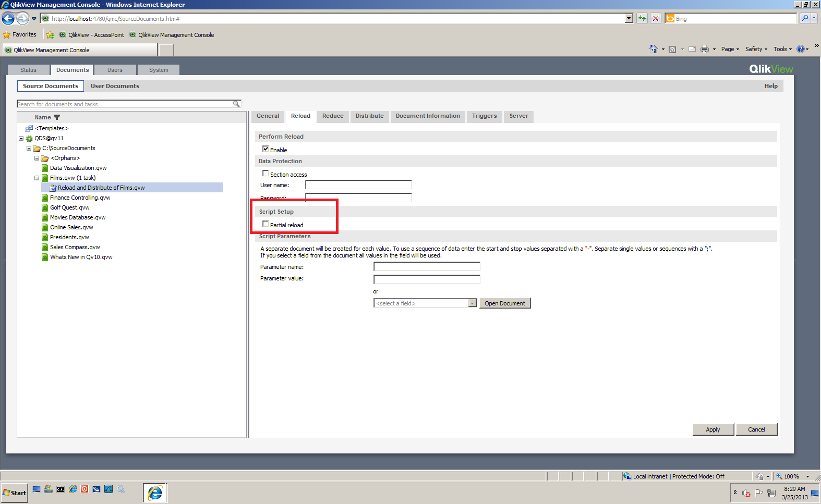Select Golf Quest.qvw in document tree
Image resolution: width=821 pixels, height=504 pixels.
69,207
